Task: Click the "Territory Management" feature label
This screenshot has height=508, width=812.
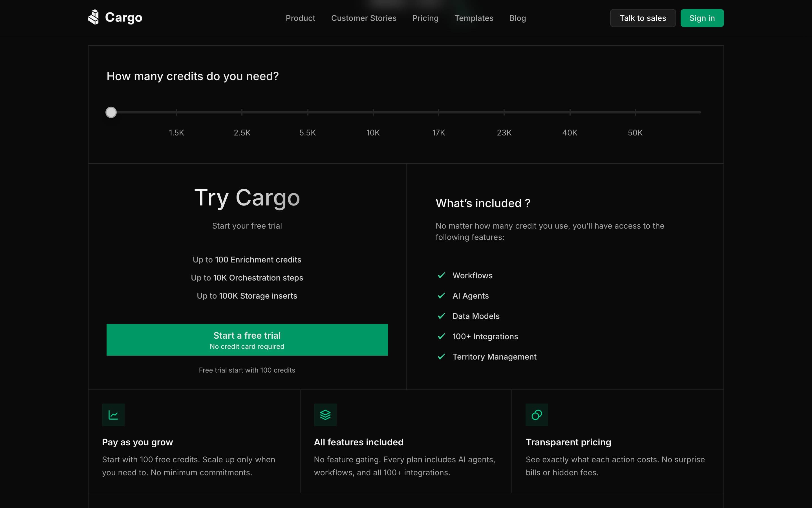Action: point(494,357)
